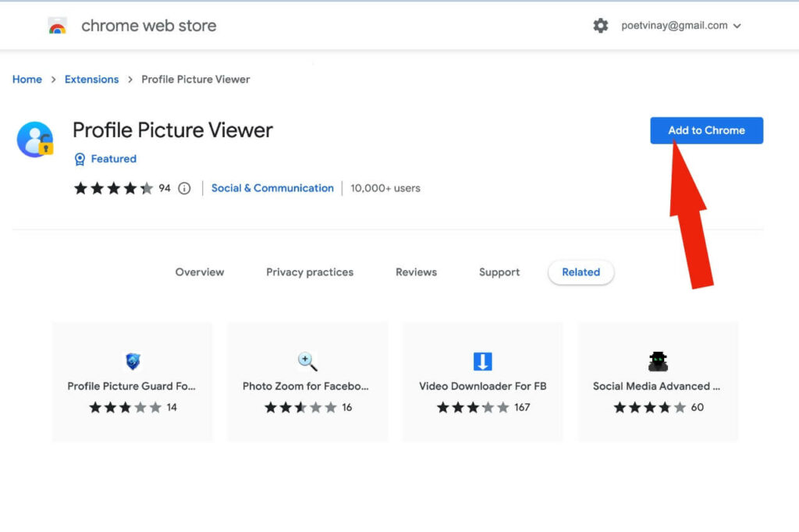The height and width of the screenshot is (532, 799).
Task: Open Photo Zoom for Facebo... card title
Action: coord(306,386)
